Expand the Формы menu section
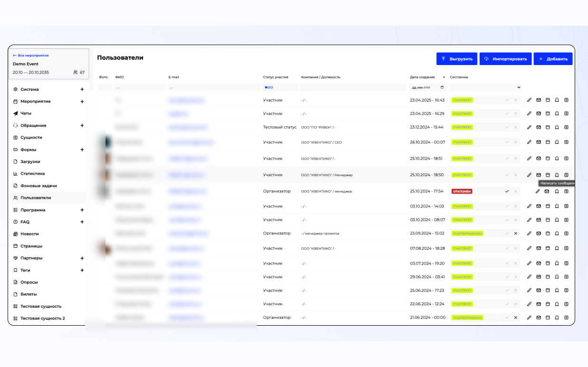The image size is (588, 367). pyautogui.click(x=82, y=150)
